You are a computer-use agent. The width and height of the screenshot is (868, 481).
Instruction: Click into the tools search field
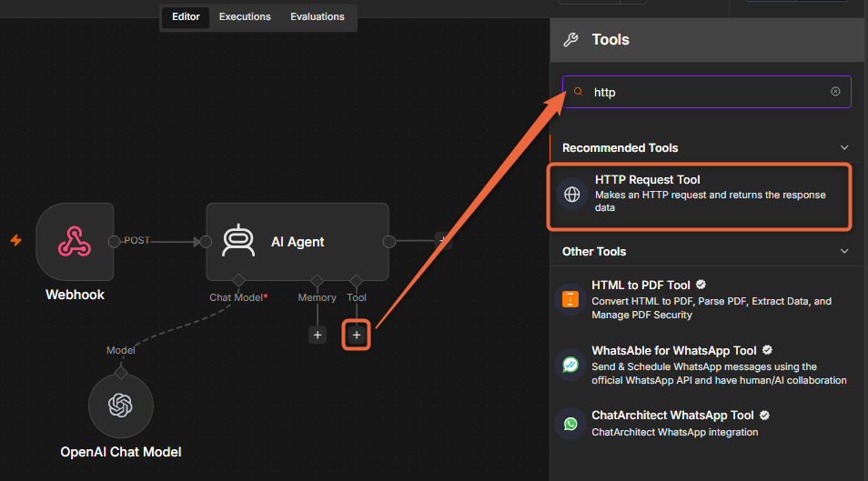(x=707, y=92)
